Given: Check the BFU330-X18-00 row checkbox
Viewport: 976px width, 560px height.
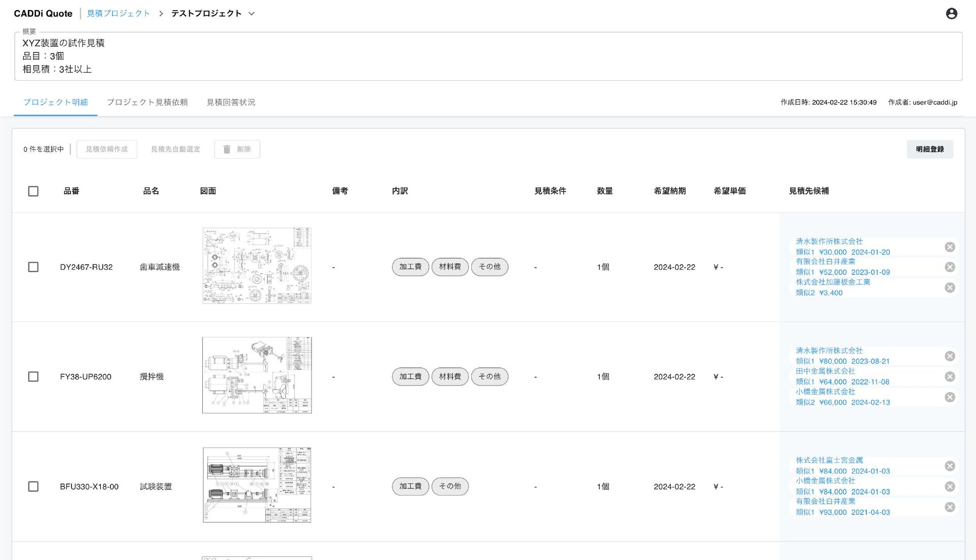Looking at the screenshot, I should click(x=33, y=486).
